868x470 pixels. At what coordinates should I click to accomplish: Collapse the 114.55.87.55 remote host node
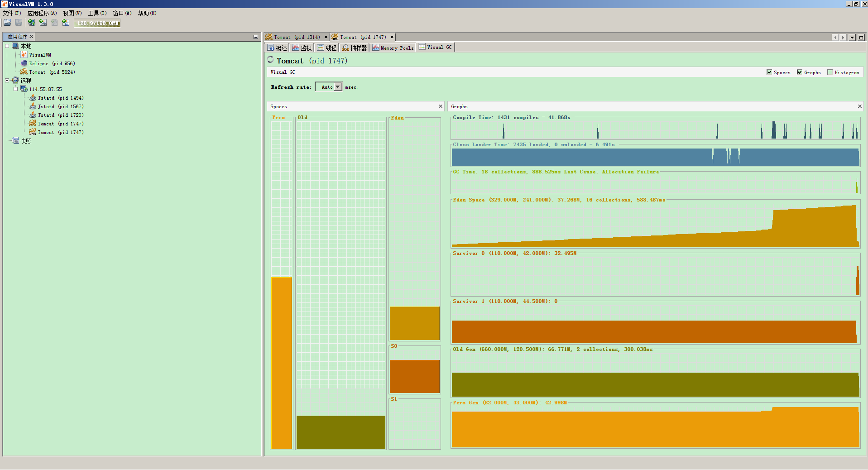point(15,89)
